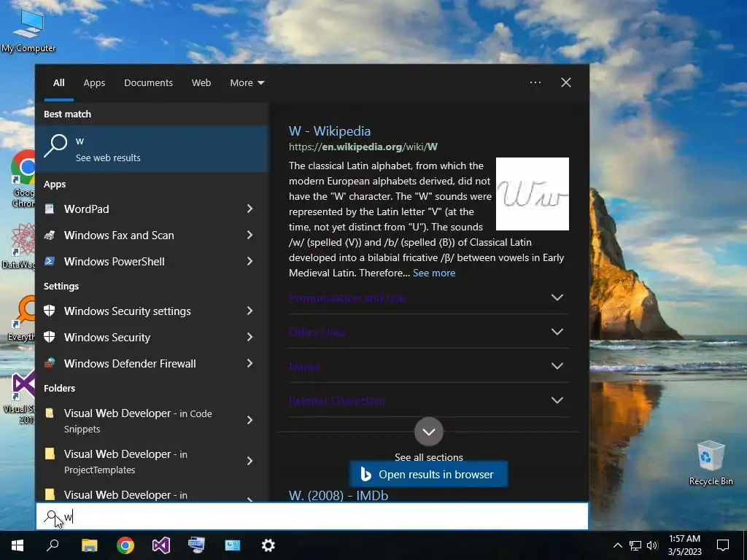This screenshot has height=560, width=747.
Task: Click the cursive W thumbnail image
Action: (x=532, y=194)
